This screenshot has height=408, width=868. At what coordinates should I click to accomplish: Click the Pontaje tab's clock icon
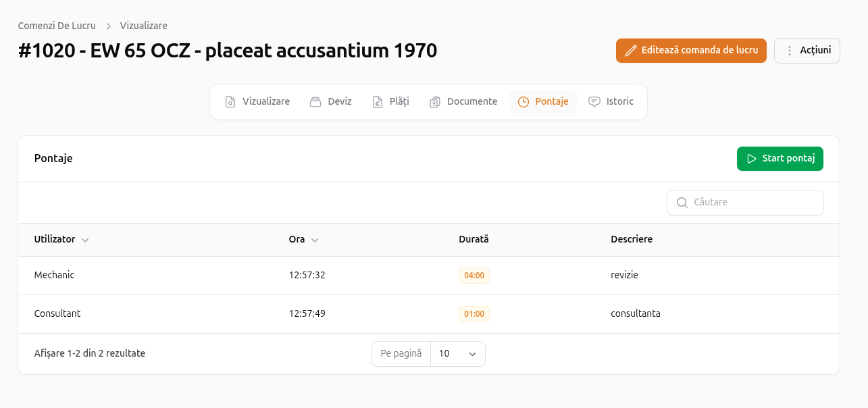click(x=524, y=102)
